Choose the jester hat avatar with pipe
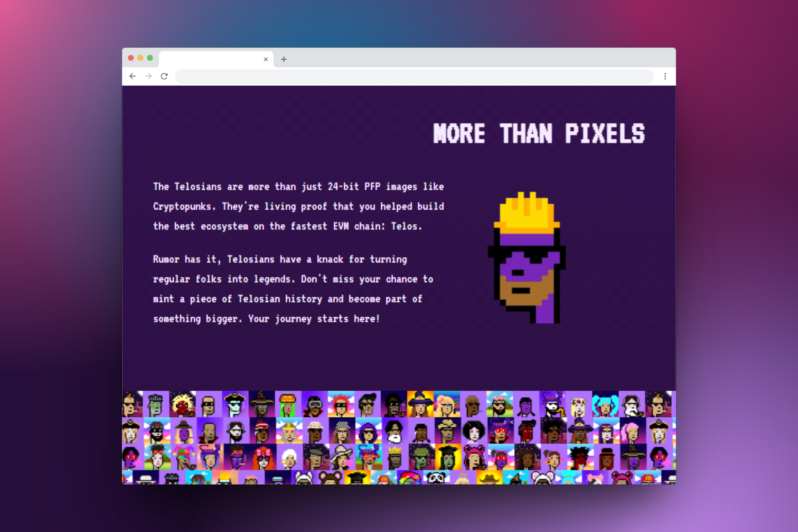798x532 pixels. 183,457
